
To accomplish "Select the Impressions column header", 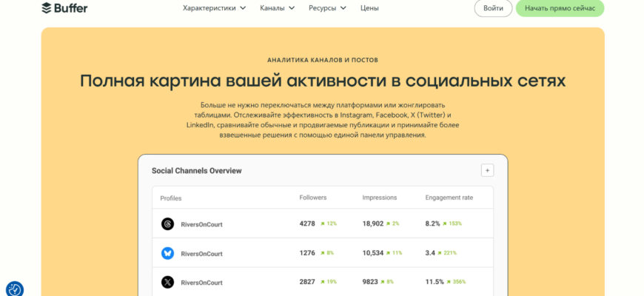I will click(379, 198).
